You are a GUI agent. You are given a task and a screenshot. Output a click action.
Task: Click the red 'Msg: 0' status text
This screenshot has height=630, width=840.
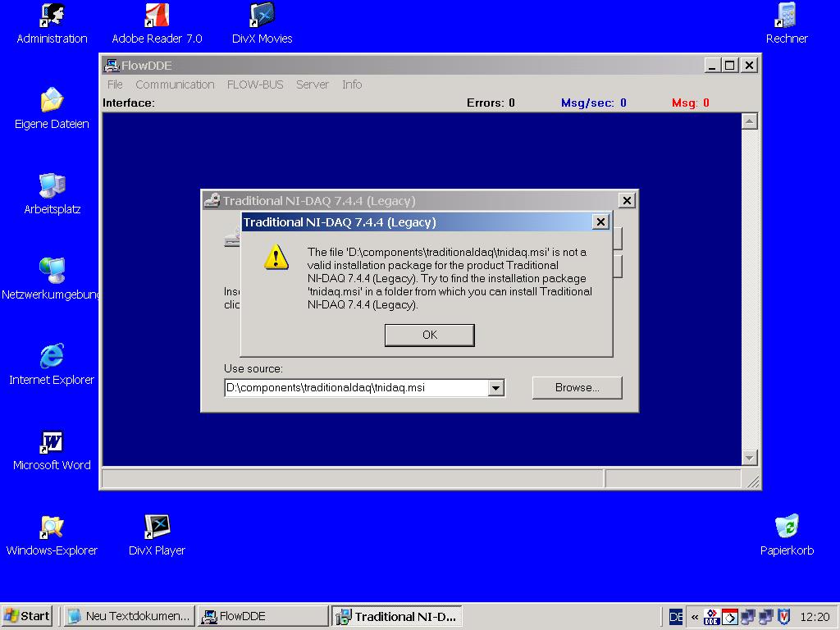691,103
